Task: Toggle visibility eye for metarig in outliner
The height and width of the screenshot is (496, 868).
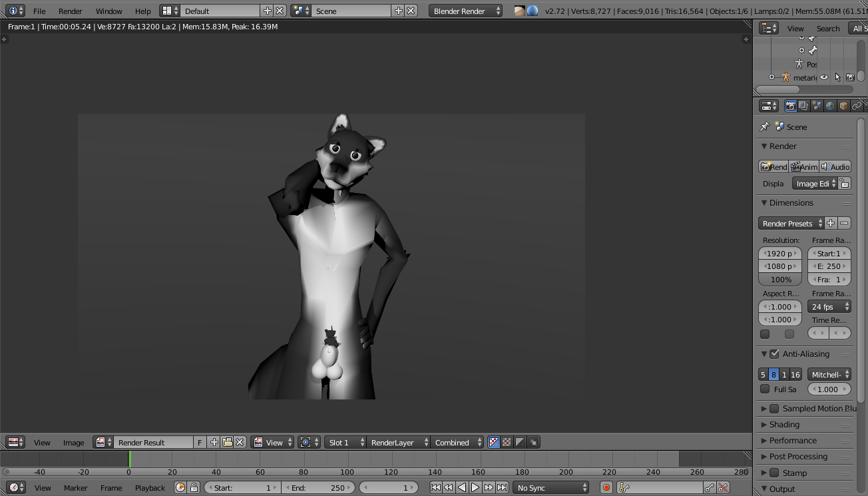Action: pyautogui.click(x=824, y=77)
